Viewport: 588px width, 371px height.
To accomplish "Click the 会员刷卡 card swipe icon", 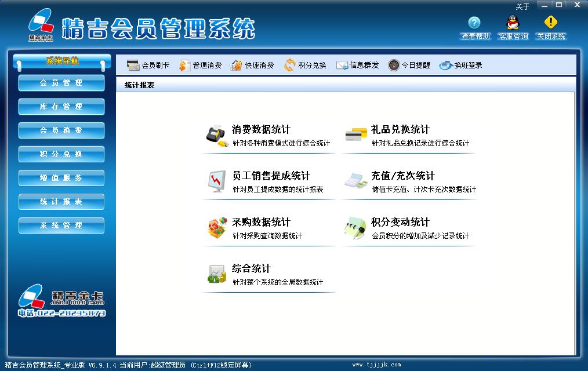I will tap(133, 66).
